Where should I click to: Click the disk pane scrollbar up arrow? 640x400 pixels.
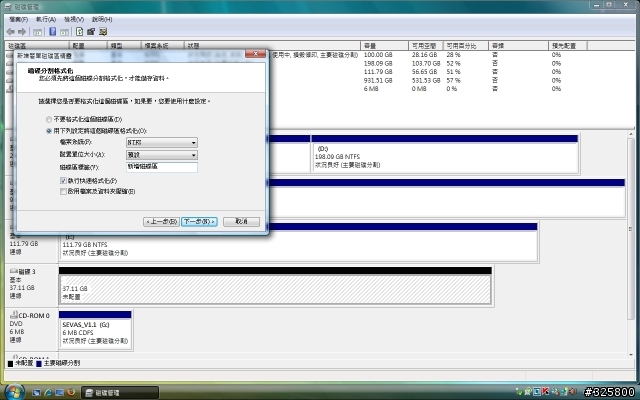[631, 134]
